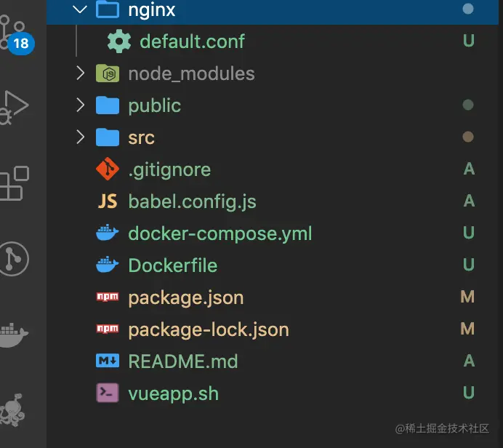
Task: Expand the src folder chevron
Action: (x=80, y=137)
